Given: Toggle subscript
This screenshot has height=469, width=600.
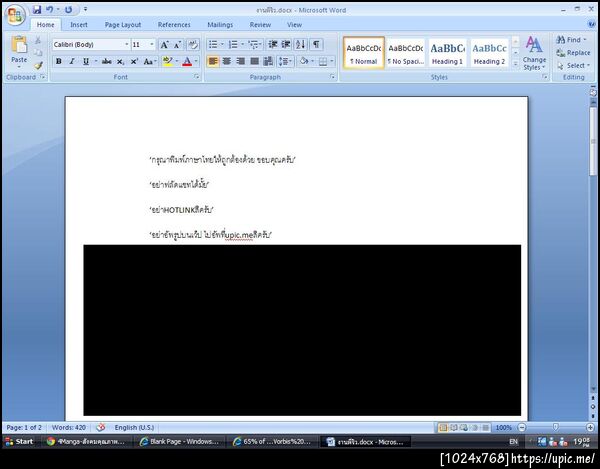Looking at the screenshot, I should point(120,61).
